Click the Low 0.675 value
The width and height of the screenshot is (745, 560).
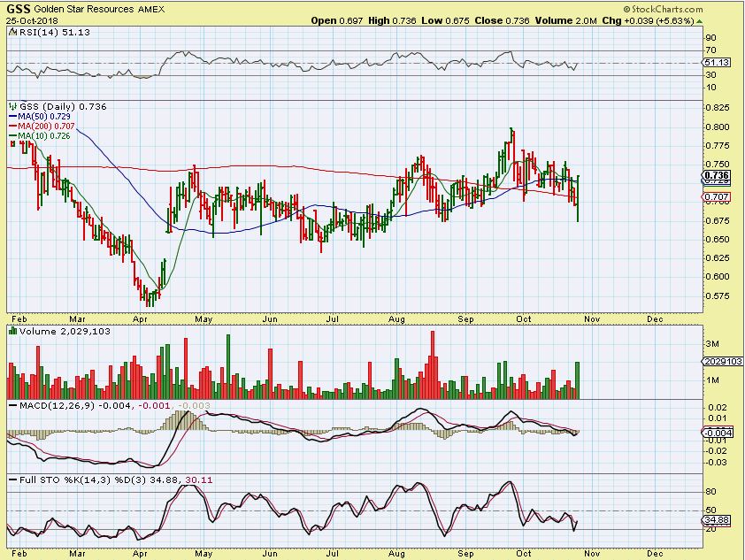click(445, 21)
